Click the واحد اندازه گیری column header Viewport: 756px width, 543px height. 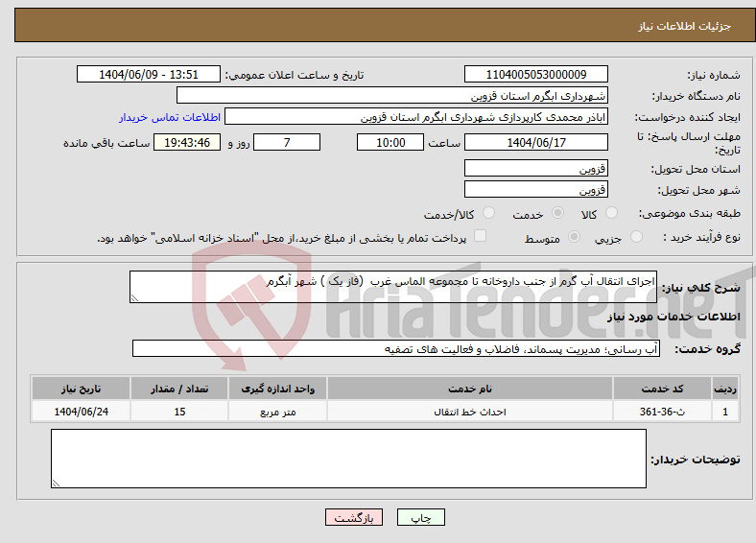pyautogui.click(x=277, y=389)
